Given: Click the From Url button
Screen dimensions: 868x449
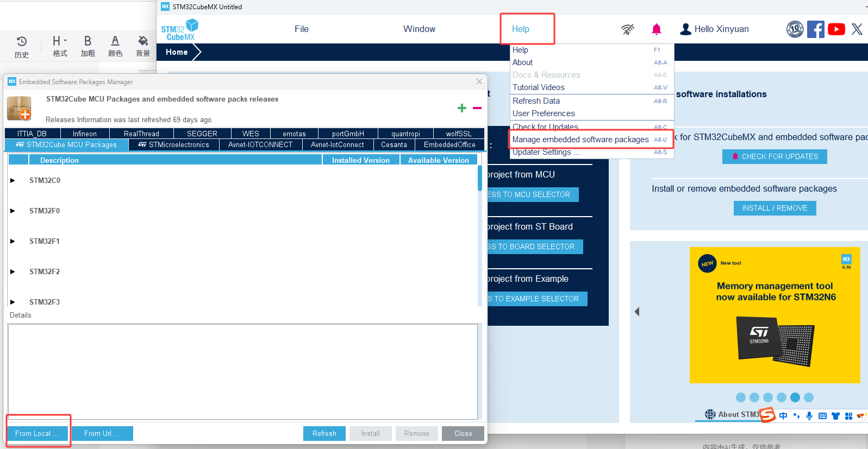Looking at the screenshot, I should click(102, 433).
